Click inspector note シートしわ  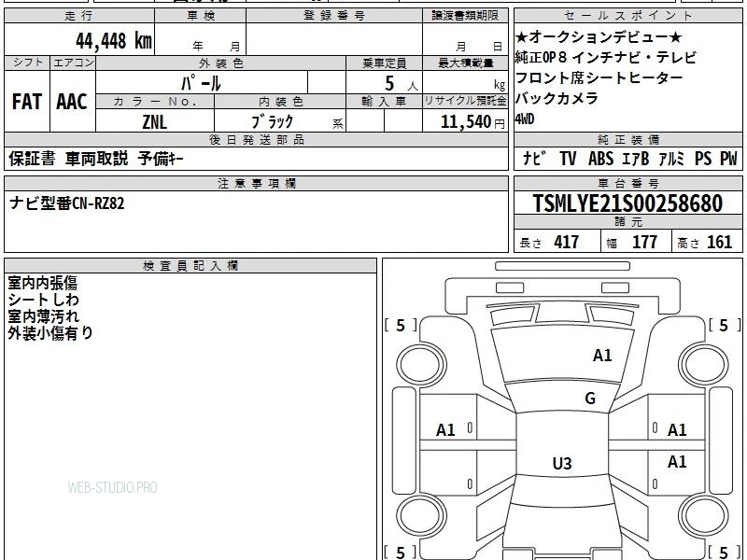43,300
